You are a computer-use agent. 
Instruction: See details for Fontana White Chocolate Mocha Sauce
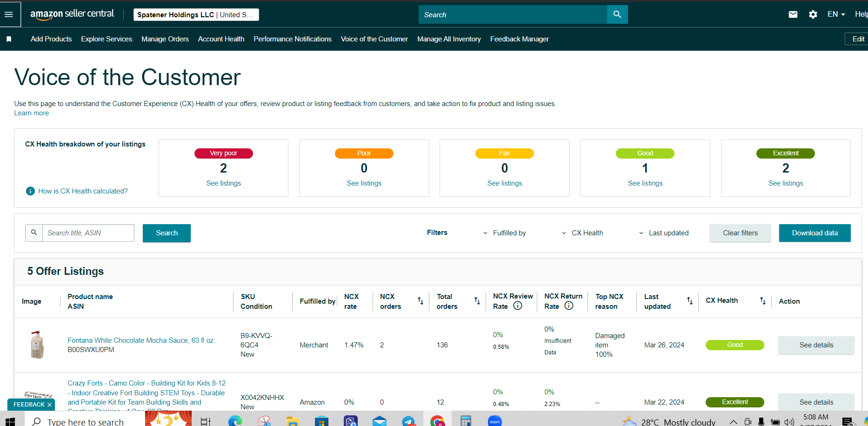(x=816, y=345)
